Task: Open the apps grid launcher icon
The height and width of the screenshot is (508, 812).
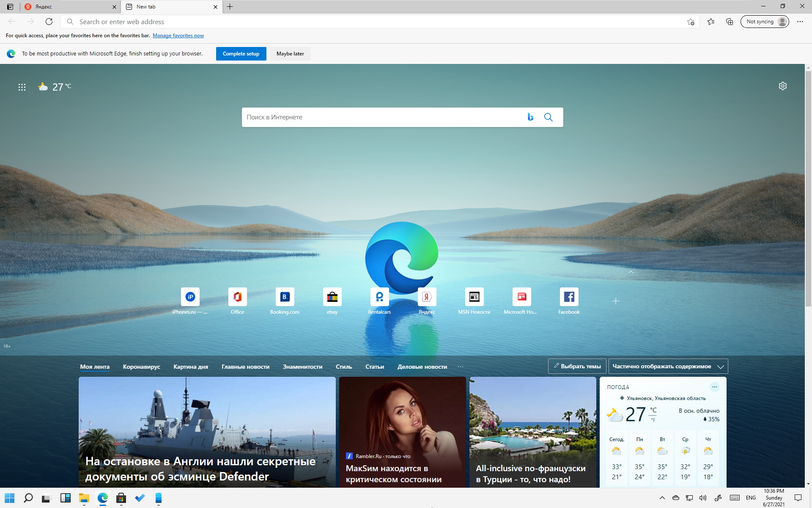Action: tap(22, 87)
